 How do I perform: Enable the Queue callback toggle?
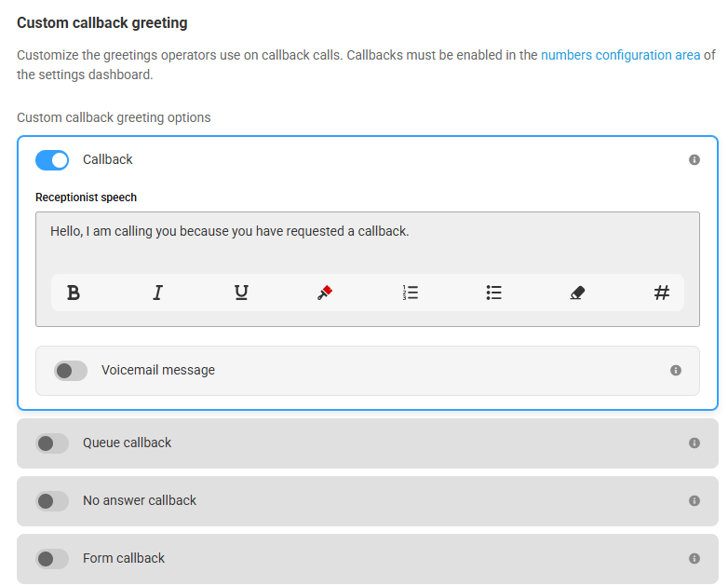pyautogui.click(x=52, y=443)
